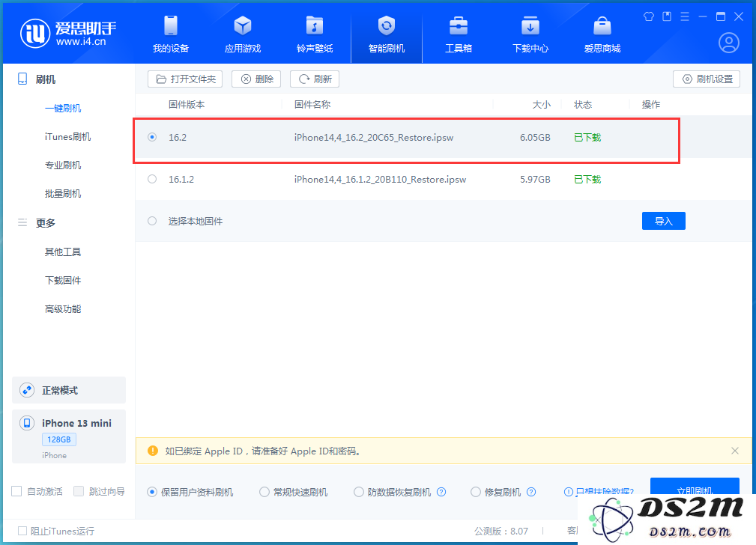Start flashing with 立即刷机 button
This screenshot has height=545, width=756.
tap(695, 487)
